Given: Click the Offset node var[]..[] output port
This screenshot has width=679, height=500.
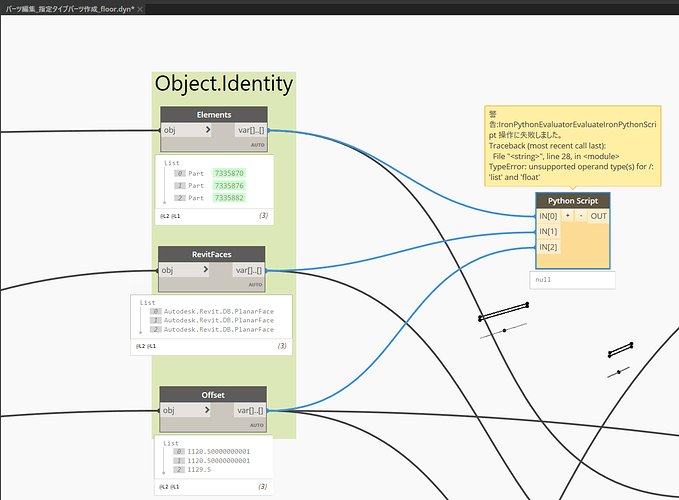Looking at the screenshot, I should click(250, 410).
